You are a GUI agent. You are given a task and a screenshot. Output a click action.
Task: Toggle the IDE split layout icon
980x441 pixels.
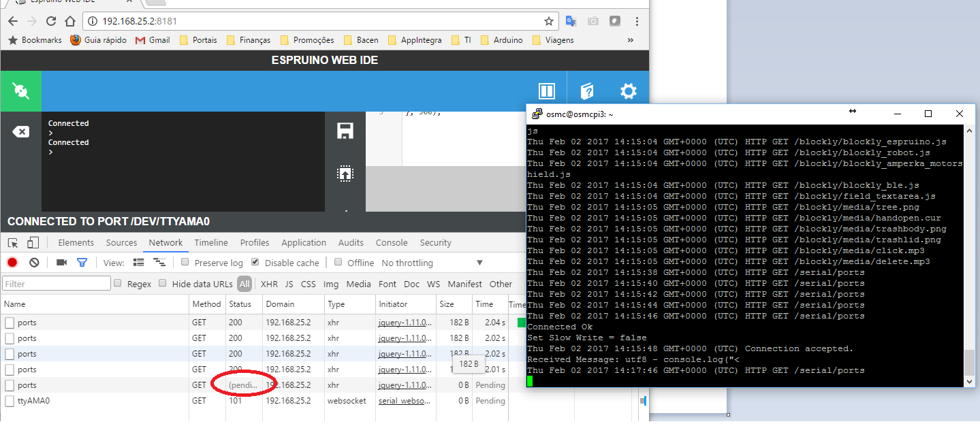[547, 91]
